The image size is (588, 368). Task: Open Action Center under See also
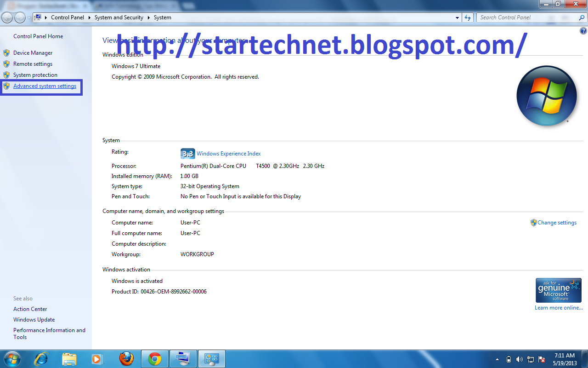pos(30,309)
